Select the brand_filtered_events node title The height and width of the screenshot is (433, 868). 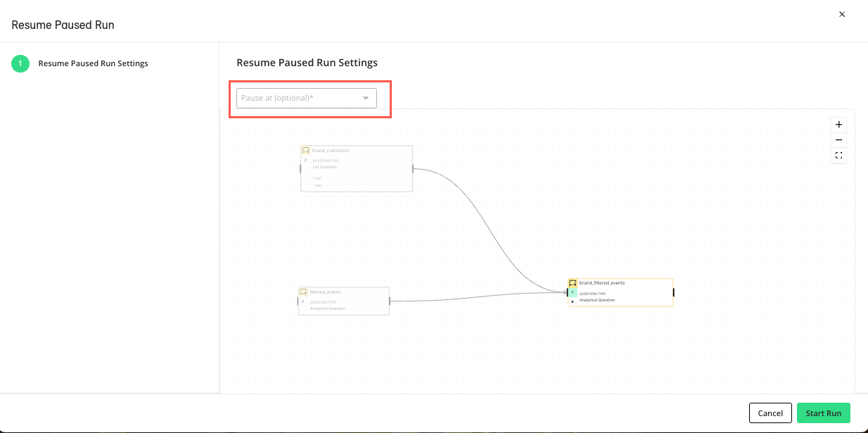pos(602,283)
